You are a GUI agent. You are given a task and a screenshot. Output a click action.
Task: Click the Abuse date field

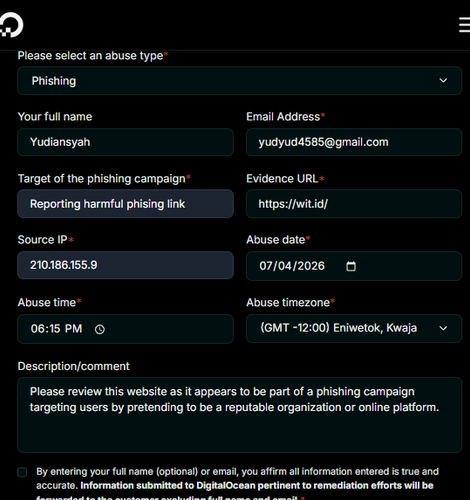click(354, 266)
